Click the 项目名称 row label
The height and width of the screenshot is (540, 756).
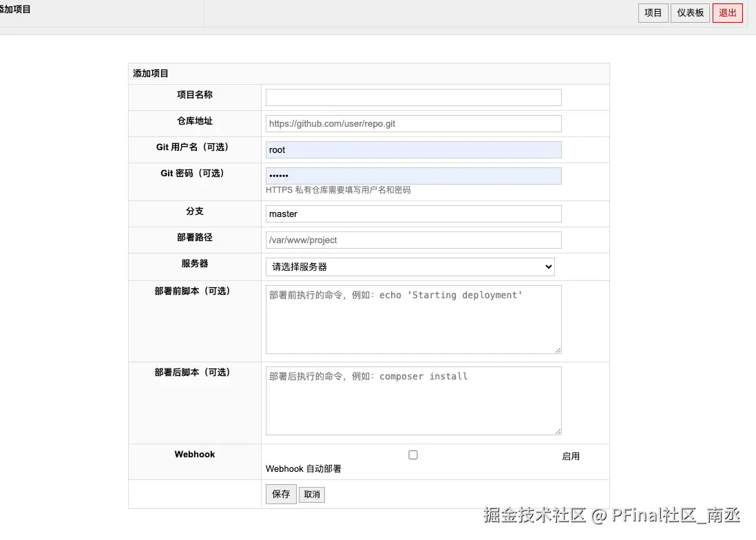195,94
